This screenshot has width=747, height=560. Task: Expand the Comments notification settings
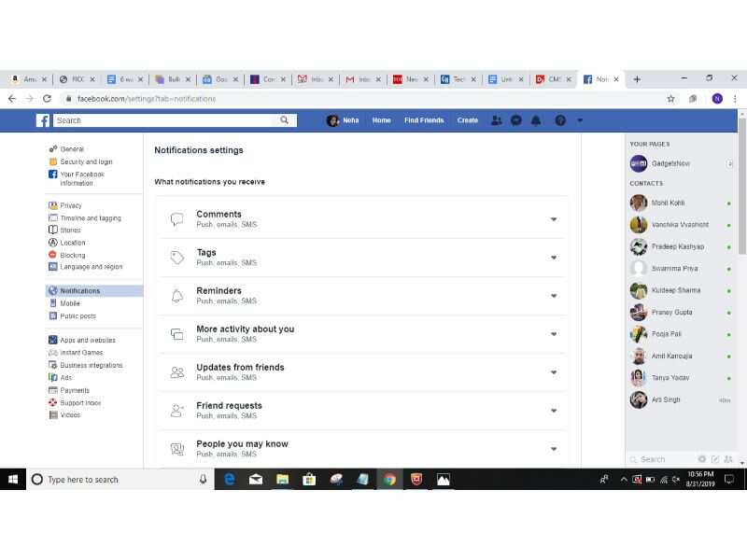pyautogui.click(x=554, y=218)
